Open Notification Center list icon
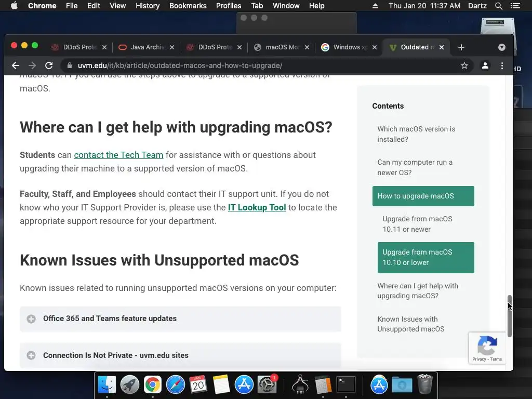 [515, 6]
